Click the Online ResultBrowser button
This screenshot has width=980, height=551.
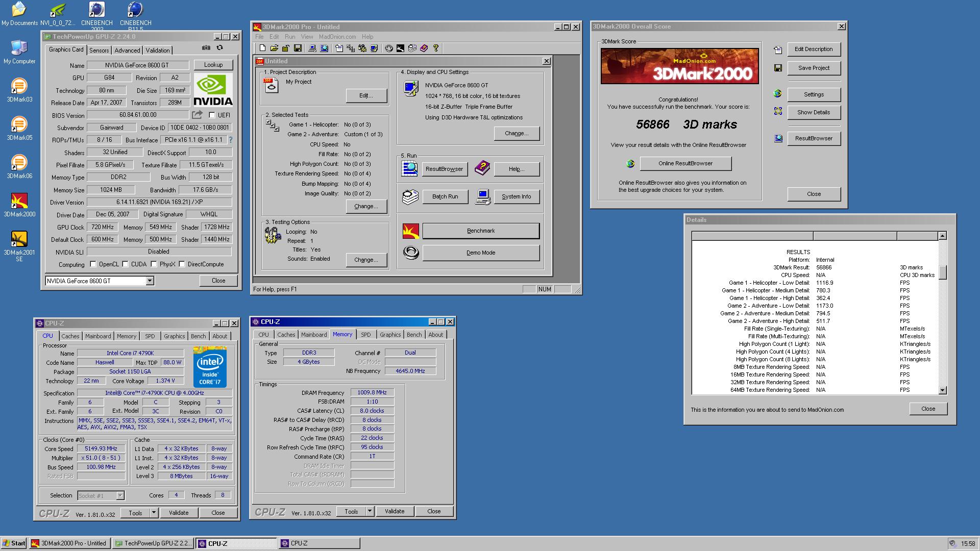tap(685, 163)
